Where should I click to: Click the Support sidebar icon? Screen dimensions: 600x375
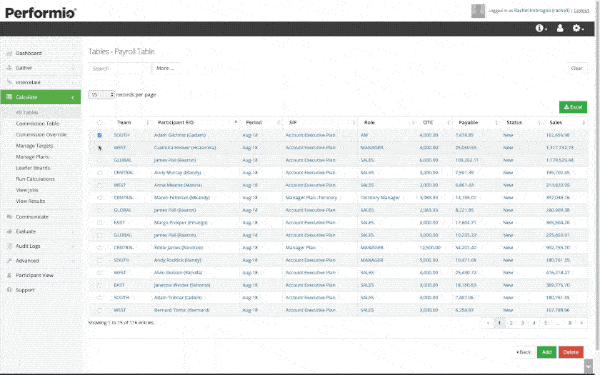tap(10, 290)
